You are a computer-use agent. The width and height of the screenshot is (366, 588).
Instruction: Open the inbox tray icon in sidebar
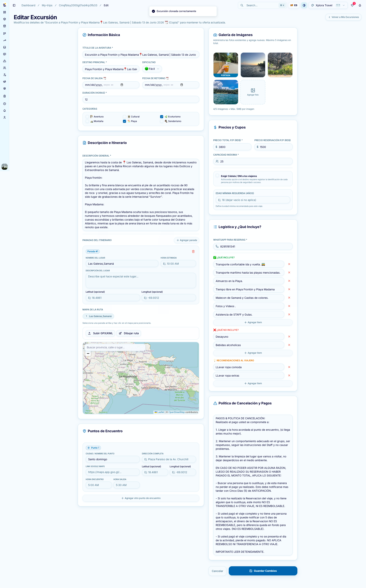[5, 47]
